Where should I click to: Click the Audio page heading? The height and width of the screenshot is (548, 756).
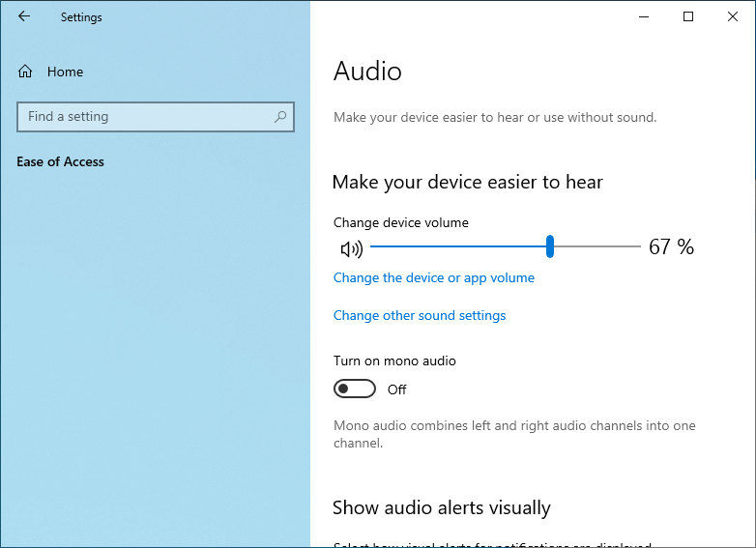click(x=367, y=72)
